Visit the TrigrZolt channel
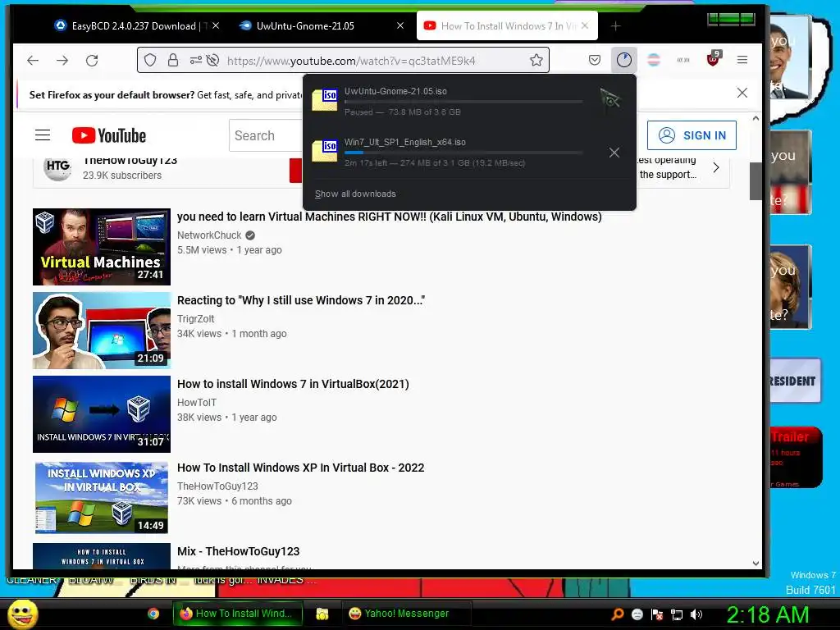 [195, 319]
